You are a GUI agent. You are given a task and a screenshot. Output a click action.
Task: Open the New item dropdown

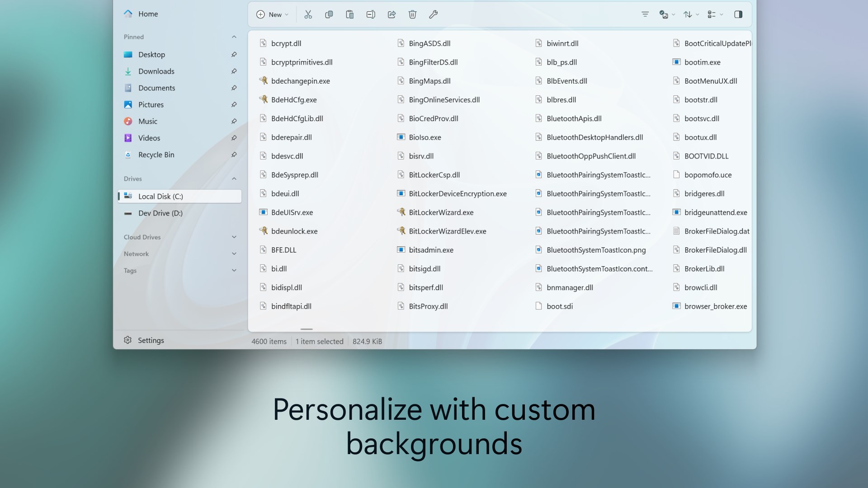pos(272,14)
